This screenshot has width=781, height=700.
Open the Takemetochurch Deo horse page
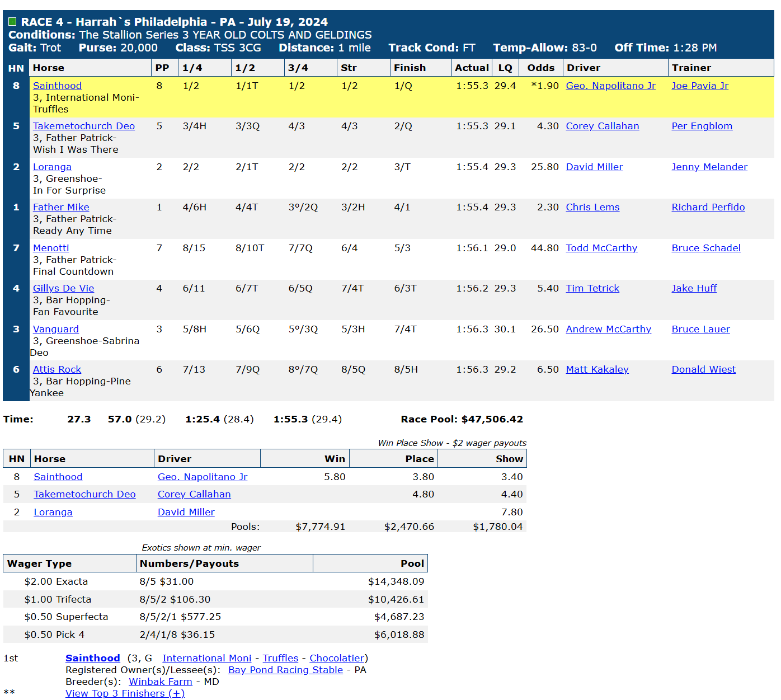tap(84, 126)
